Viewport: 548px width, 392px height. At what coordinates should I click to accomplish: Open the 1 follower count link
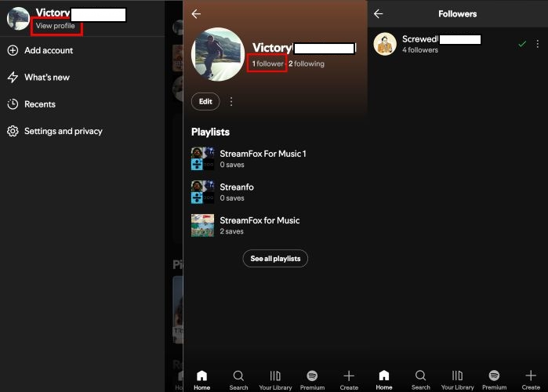pos(267,64)
